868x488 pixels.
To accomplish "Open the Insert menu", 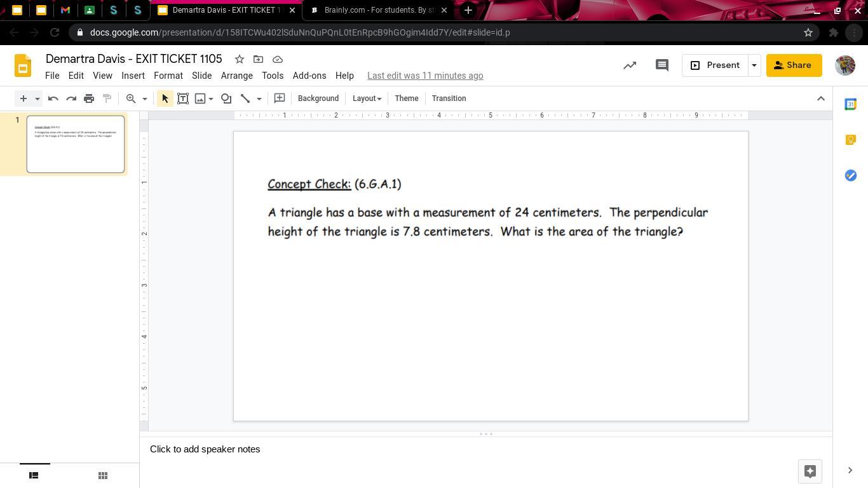I will (133, 76).
